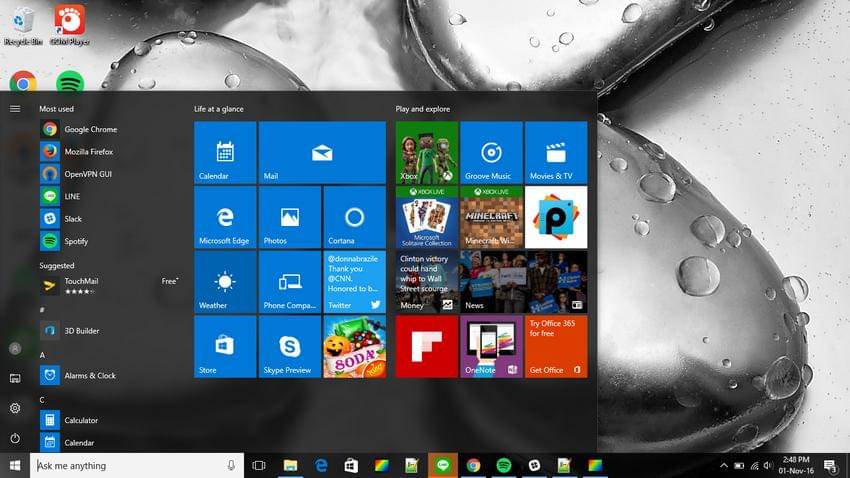
Task: Open the Mail tile
Action: (322, 152)
